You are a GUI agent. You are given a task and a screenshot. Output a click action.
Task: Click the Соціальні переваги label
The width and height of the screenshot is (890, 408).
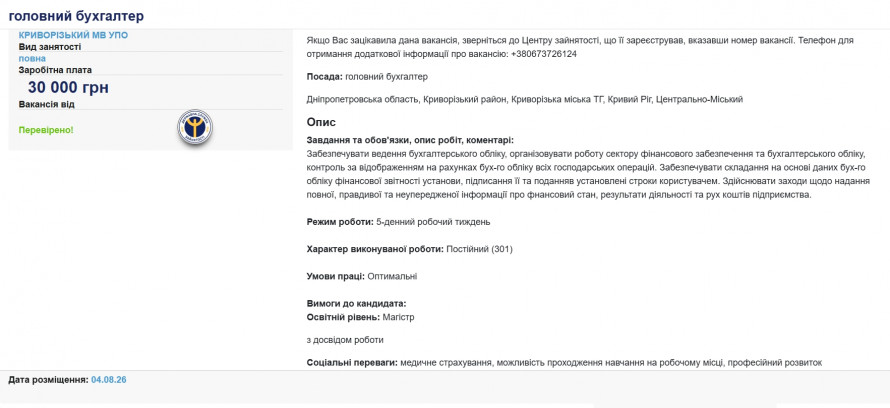[x=352, y=362]
